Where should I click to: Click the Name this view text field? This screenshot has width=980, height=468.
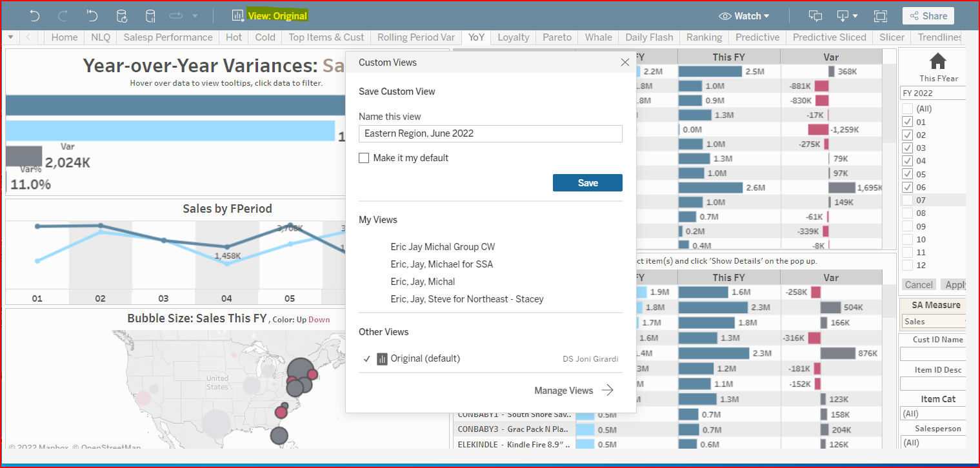pyautogui.click(x=490, y=133)
